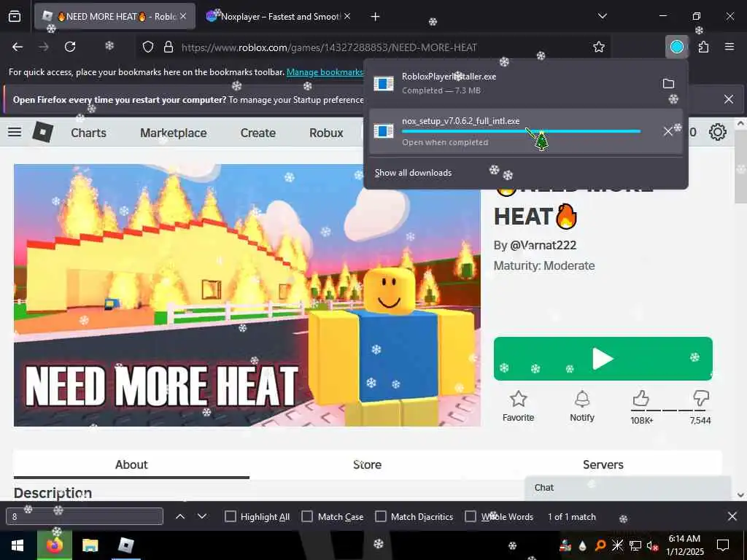This screenshot has width=747, height=560.
Task: Enable Match Case option
Action: click(307, 516)
